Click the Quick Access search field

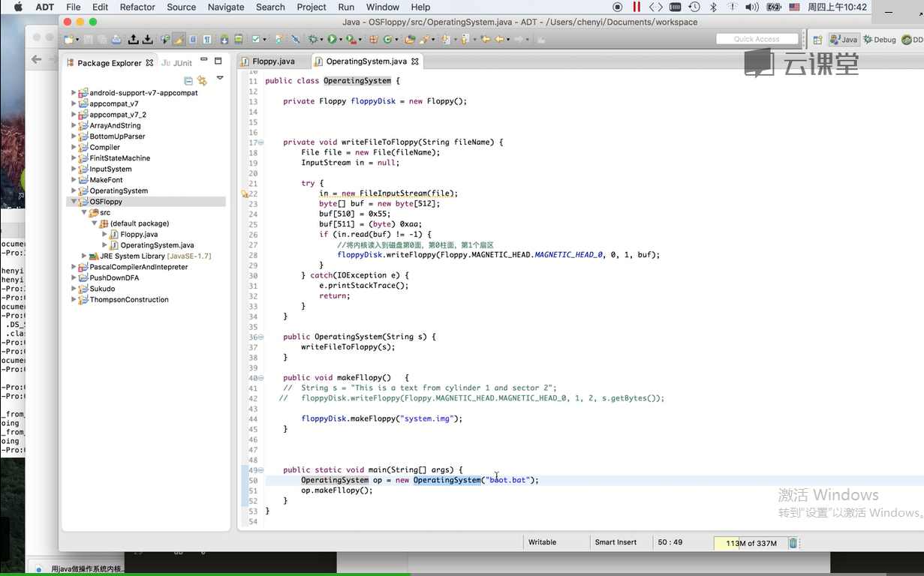pos(757,39)
